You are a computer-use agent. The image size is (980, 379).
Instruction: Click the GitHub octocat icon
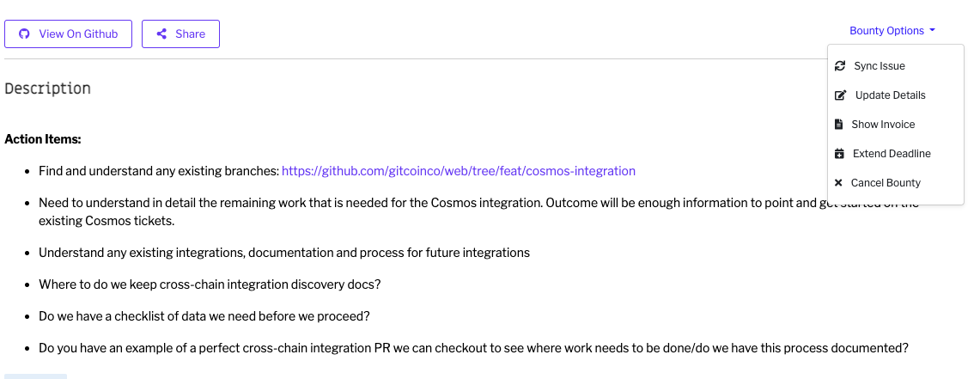(x=24, y=34)
